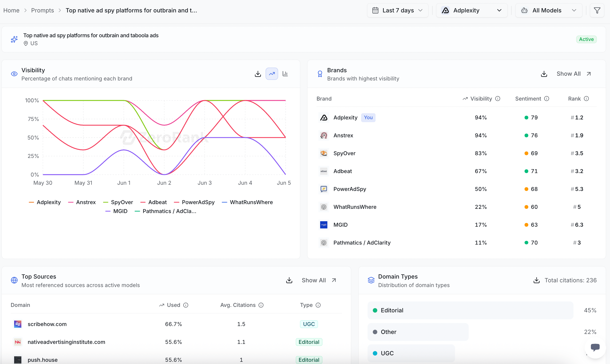
Task: Click the info icon next to Used column
Action: coord(186,305)
